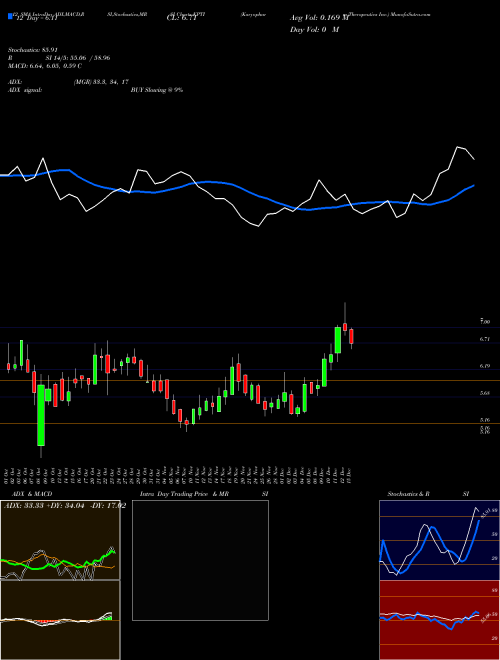The width and height of the screenshot is (500, 660).
Task: Select the '12 Day = 6.11' SMA label
Action: (36, 18)
